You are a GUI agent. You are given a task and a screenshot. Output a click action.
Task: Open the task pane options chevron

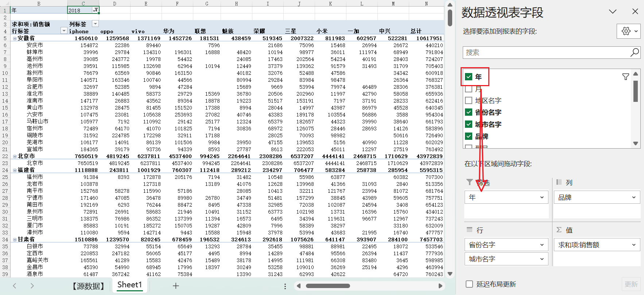coord(613,12)
